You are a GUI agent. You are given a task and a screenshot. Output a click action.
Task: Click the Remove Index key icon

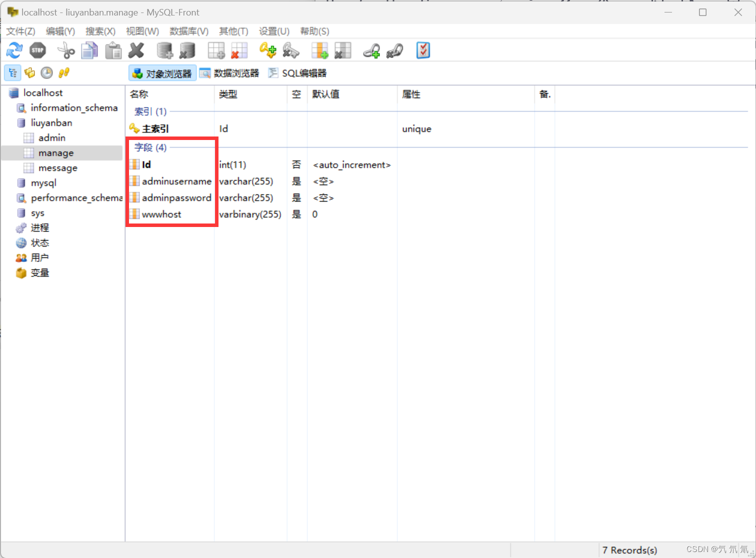coord(290,50)
